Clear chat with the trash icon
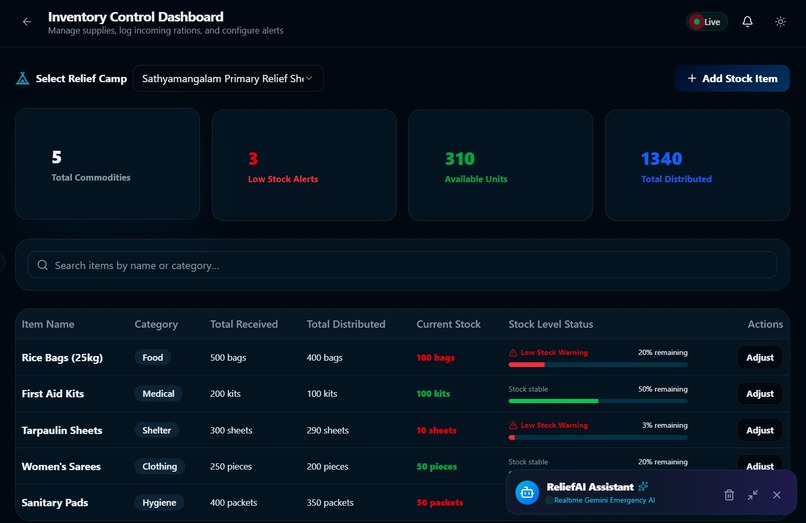This screenshot has height=523, width=806. click(729, 495)
